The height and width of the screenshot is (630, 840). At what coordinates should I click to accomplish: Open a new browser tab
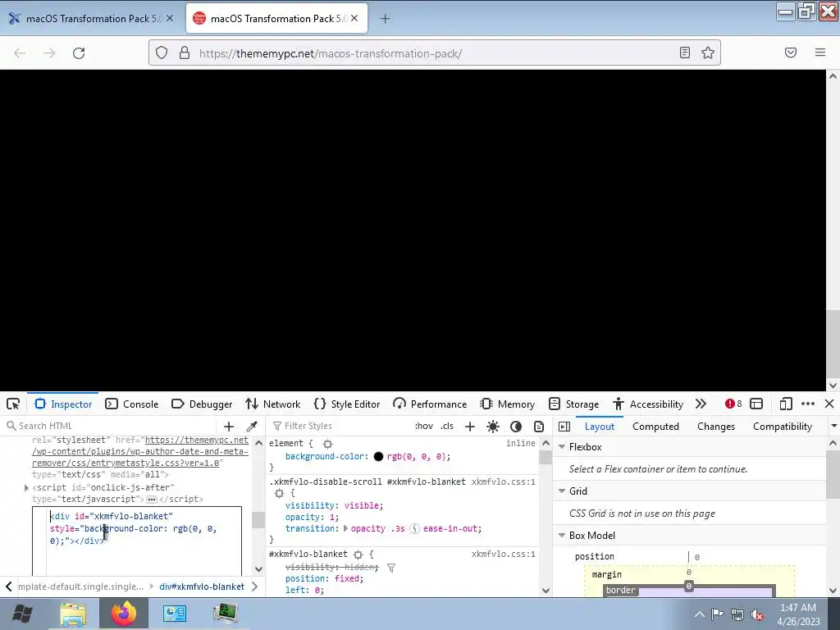click(x=386, y=19)
